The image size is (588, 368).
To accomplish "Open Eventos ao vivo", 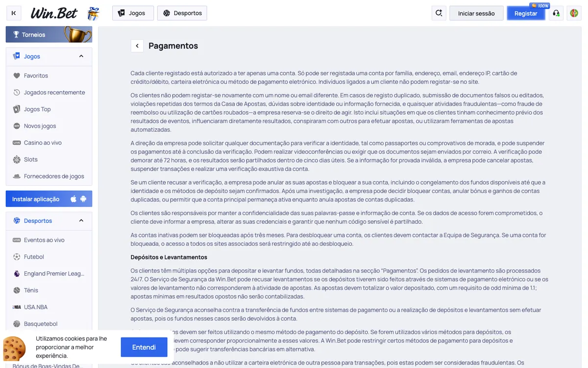I will pos(44,240).
